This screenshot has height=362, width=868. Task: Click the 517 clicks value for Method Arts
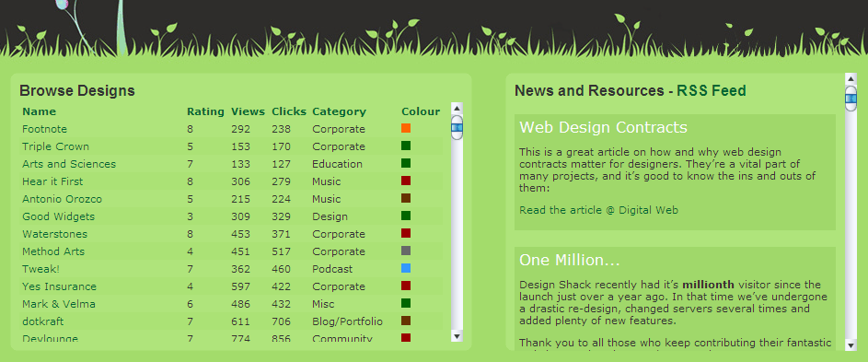pos(282,251)
